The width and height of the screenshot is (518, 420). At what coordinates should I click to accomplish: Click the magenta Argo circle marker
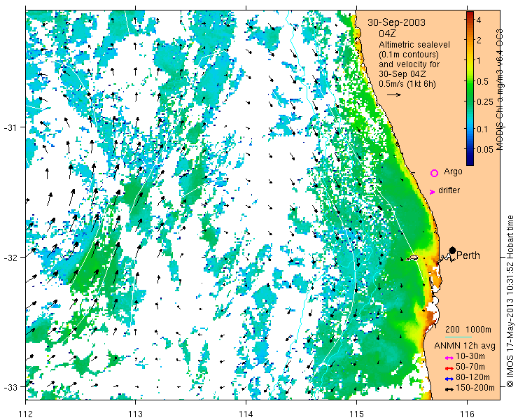coord(434,173)
